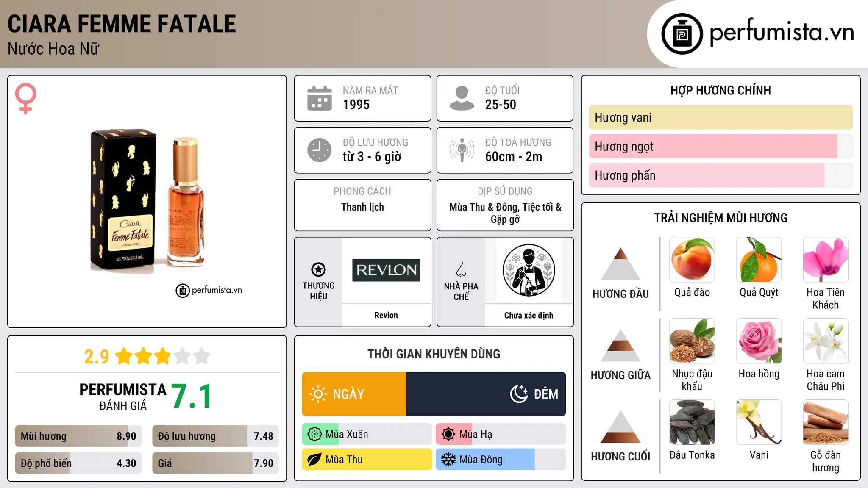Click the Quả đào peach image

tap(692, 260)
